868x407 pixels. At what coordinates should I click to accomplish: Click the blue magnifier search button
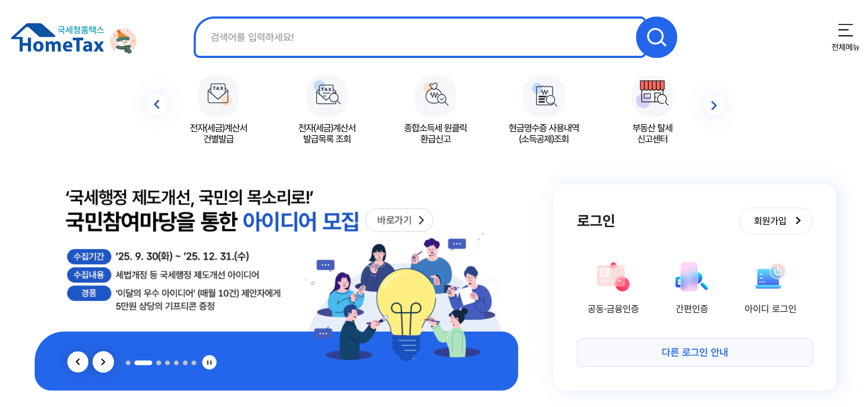click(x=656, y=37)
